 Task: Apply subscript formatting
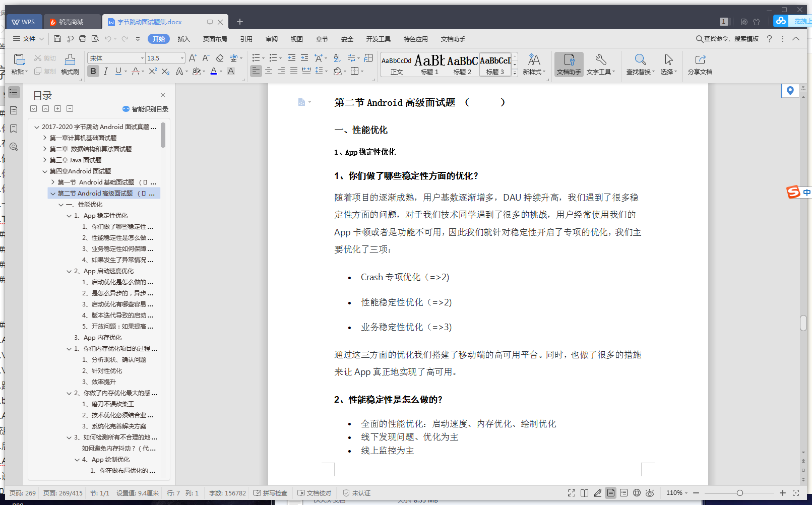pos(165,71)
